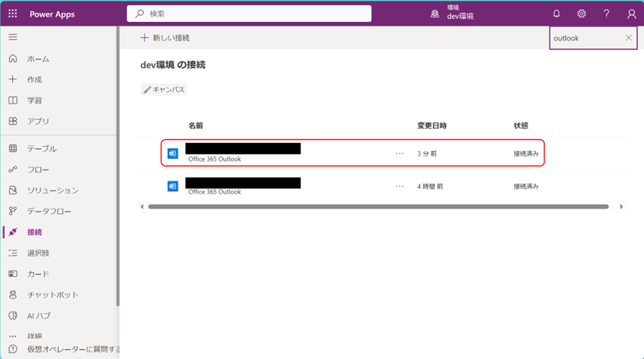Select the 3 分 前 timestamp cell
644x359 pixels.
(427, 153)
